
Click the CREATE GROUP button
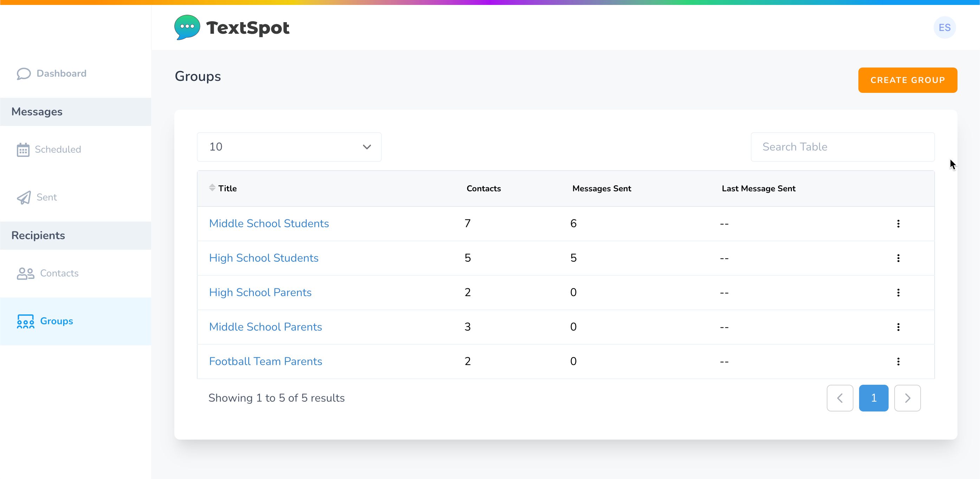pos(908,79)
